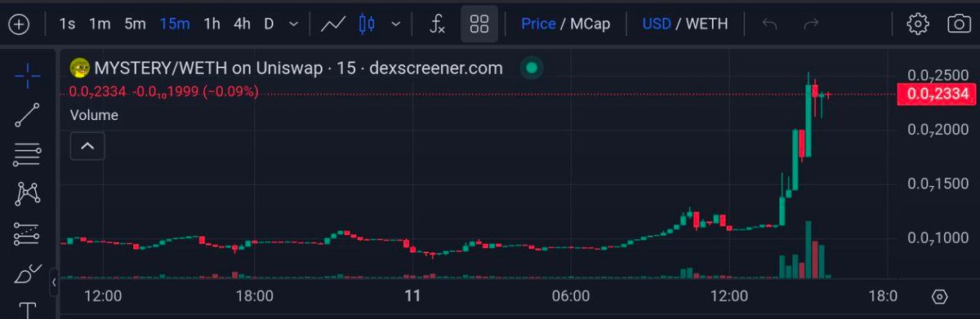Click the MYSTERY token logo

(79, 68)
